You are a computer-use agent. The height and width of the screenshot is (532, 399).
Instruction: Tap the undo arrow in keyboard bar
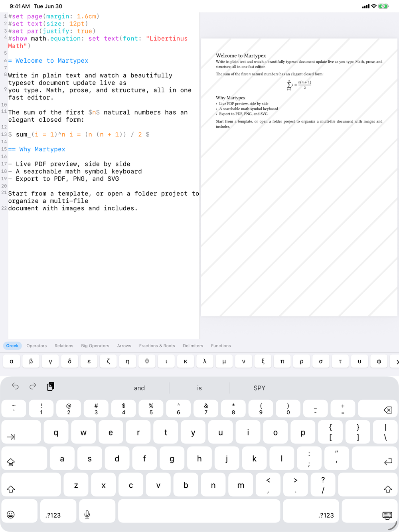pos(15,386)
